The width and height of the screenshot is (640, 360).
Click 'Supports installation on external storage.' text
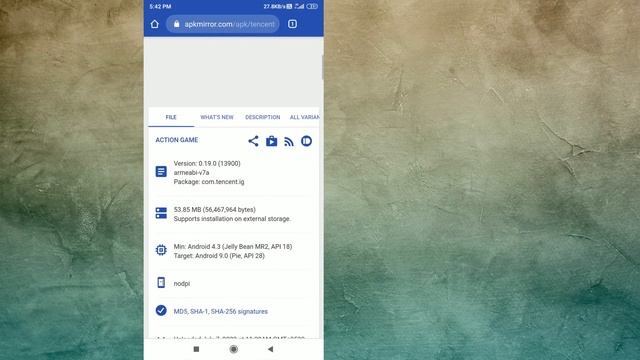[x=232, y=219]
